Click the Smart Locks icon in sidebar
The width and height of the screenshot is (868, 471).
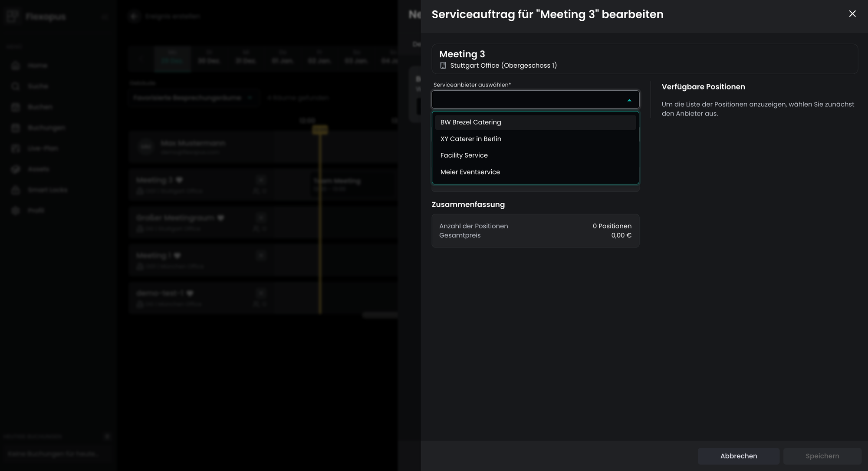coord(16,190)
